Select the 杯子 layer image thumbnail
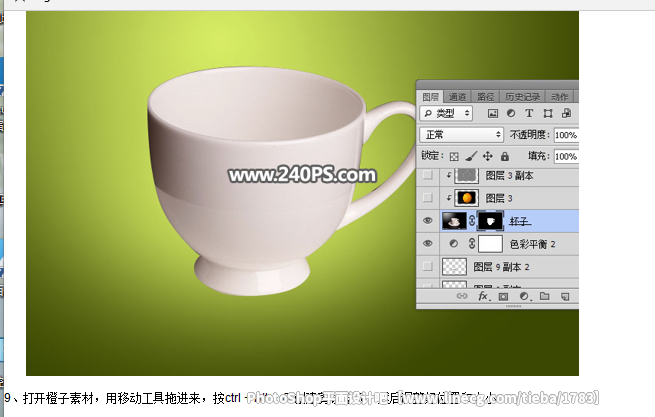 pyautogui.click(x=454, y=221)
